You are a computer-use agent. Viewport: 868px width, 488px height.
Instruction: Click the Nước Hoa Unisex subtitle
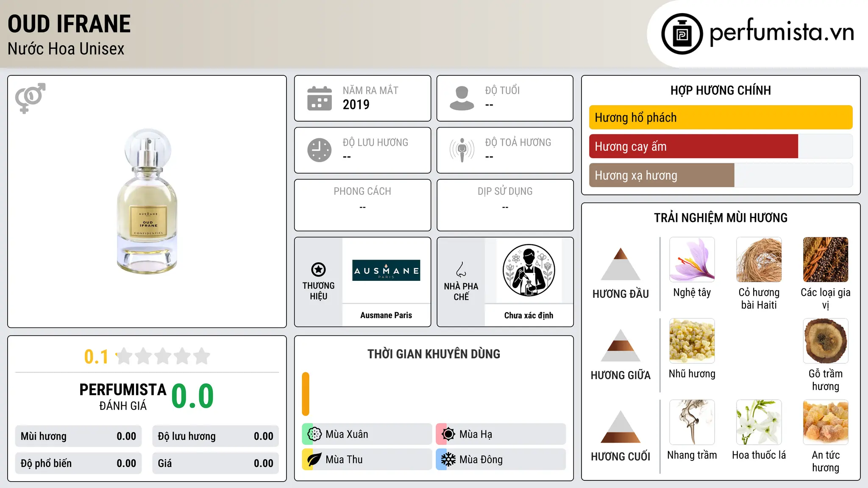coord(66,49)
